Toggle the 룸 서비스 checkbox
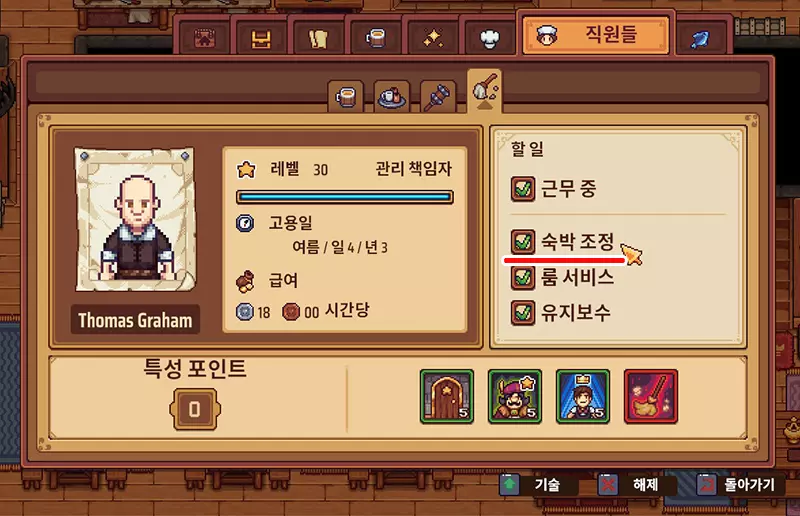This screenshot has height=516, width=800. 522,278
